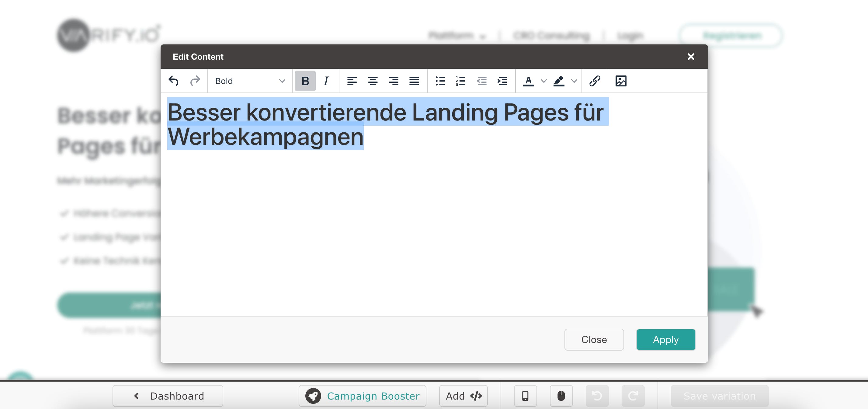Image resolution: width=868 pixels, height=409 pixels.
Task: Apply background highlight color
Action: [559, 81]
